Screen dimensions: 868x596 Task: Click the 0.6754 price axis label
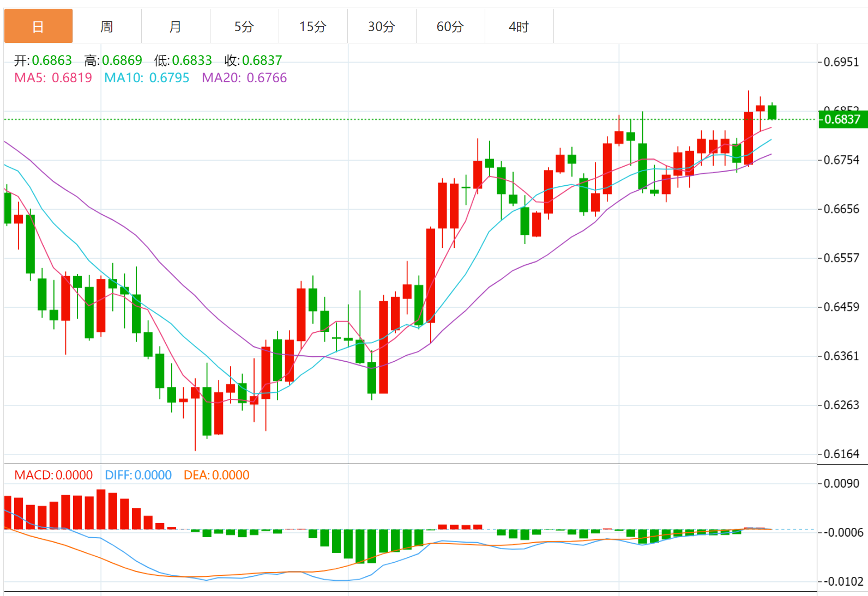(x=841, y=160)
